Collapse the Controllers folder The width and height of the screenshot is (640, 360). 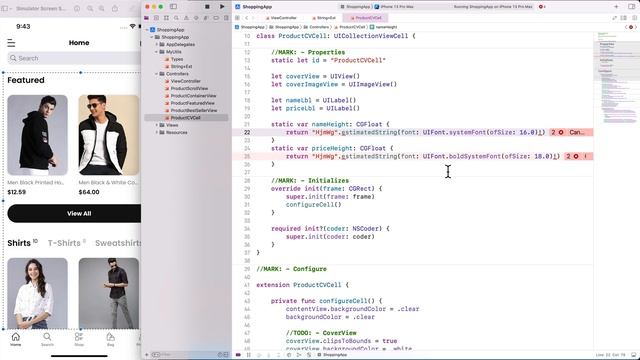[157, 74]
